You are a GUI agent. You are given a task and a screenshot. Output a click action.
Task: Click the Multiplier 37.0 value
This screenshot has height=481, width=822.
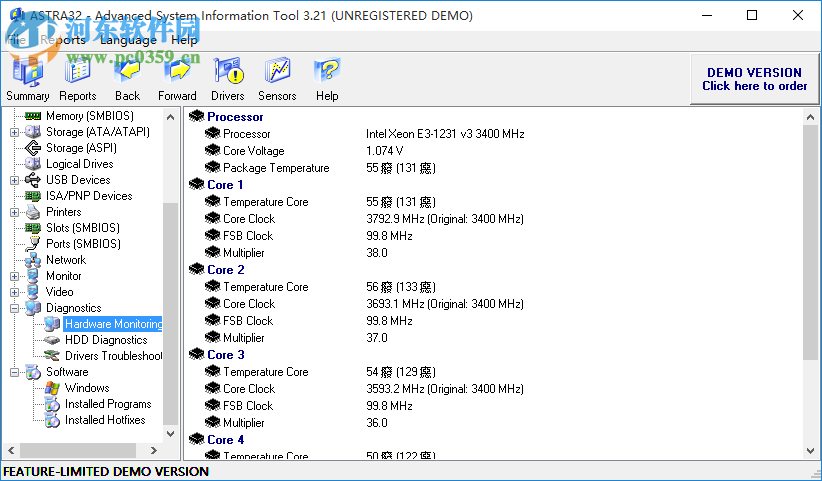coord(376,338)
